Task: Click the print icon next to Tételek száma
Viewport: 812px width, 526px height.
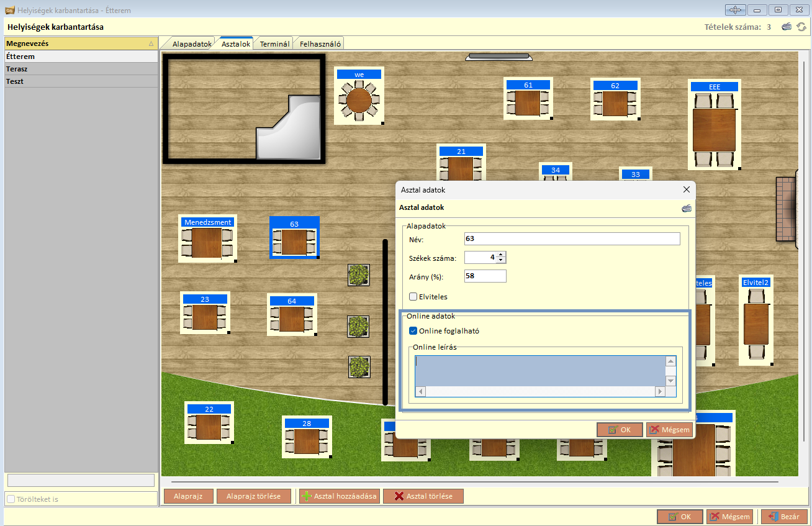Action: pyautogui.click(x=787, y=27)
